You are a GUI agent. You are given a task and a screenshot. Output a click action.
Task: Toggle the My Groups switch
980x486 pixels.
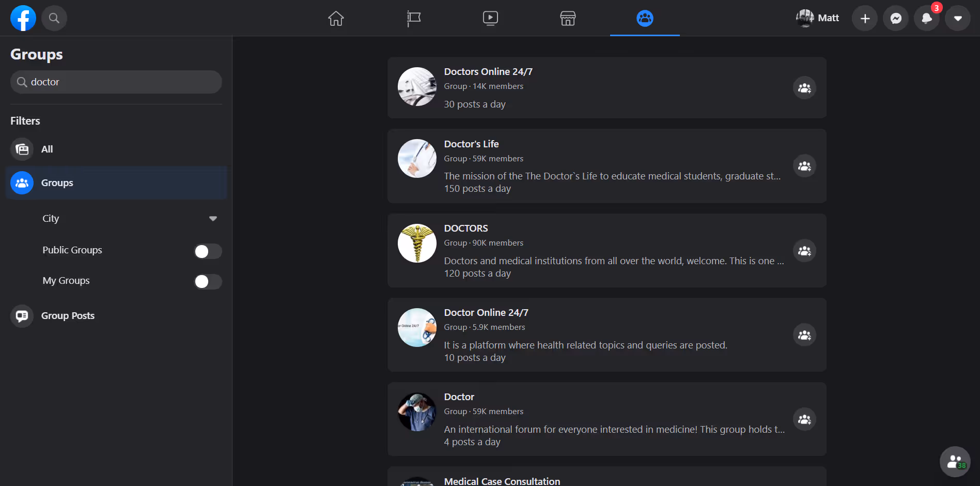tap(208, 282)
